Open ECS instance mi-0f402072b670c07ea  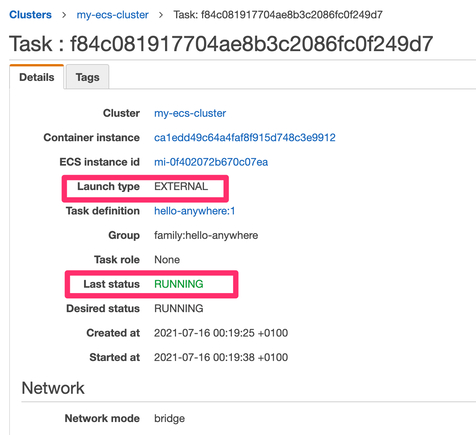211,162
